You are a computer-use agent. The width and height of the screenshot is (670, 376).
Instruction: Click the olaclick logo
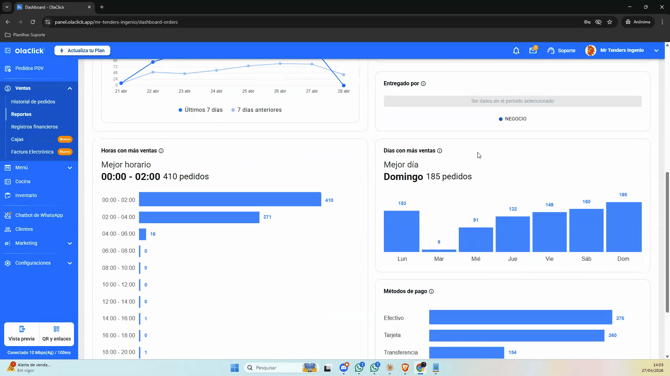click(29, 50)
